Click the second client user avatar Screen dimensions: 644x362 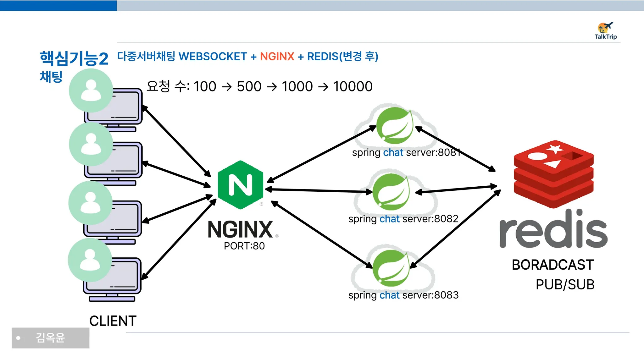coord(91,144)
